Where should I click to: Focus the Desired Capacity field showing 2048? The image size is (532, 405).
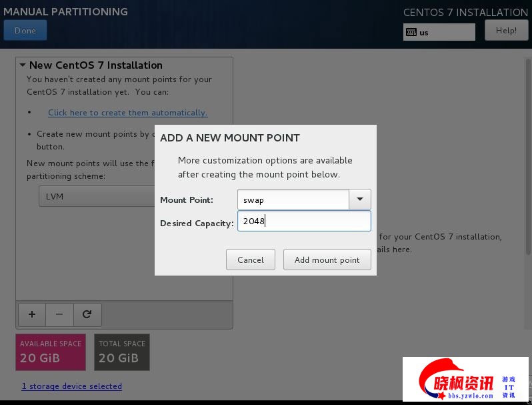click(304, 222)
